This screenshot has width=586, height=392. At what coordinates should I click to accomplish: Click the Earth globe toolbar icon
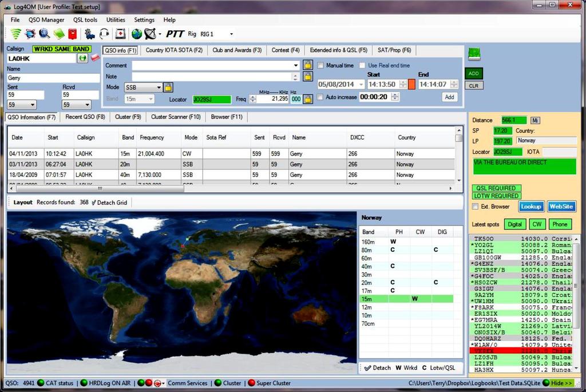[x=137, y=34]
